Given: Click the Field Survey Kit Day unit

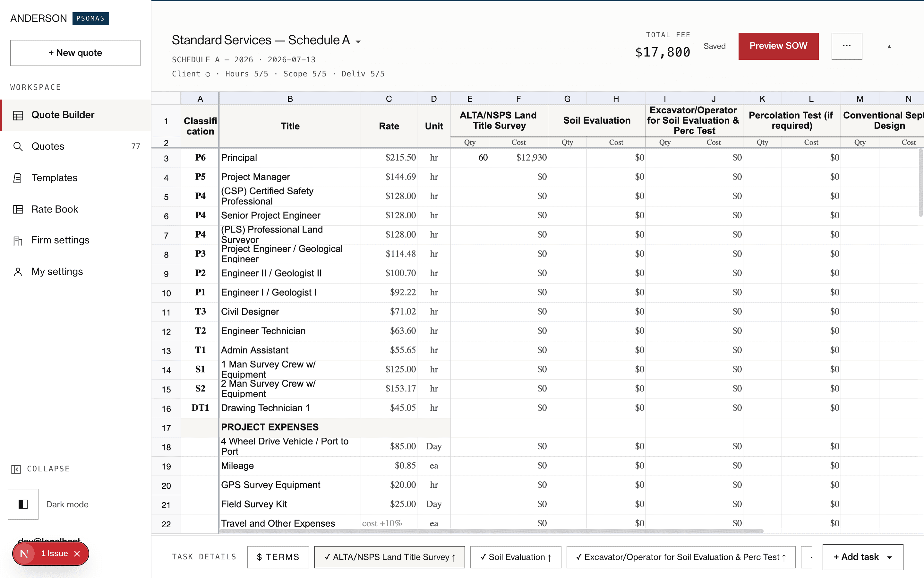Looking at the screenshot, I should 434,504.
